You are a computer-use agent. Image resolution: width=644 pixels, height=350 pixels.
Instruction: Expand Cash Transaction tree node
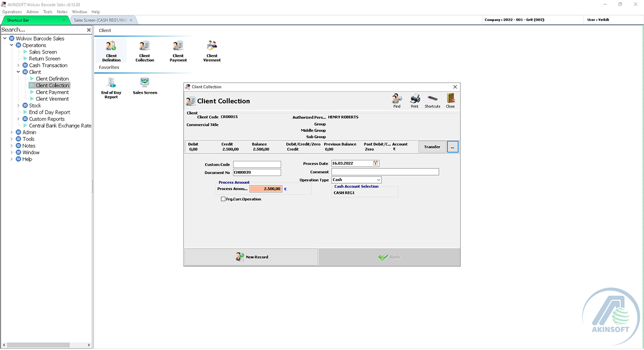pyautogui.click(x=18, y=65)
